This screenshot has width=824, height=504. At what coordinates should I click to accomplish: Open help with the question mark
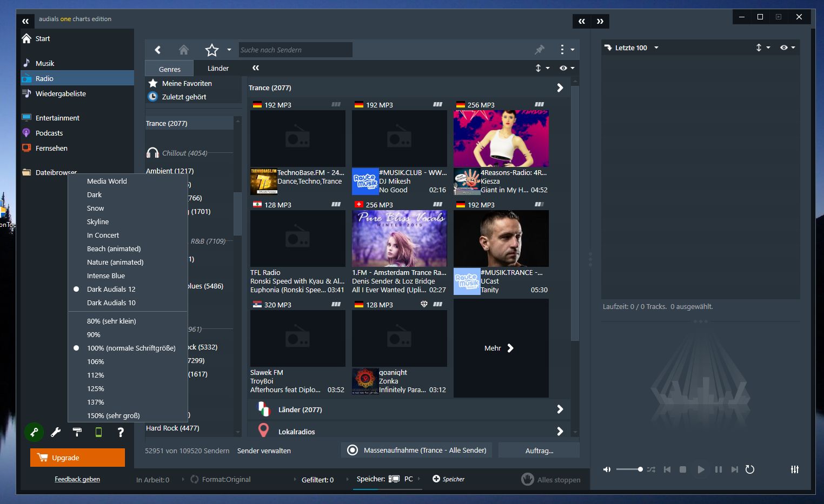coord(121,432)
